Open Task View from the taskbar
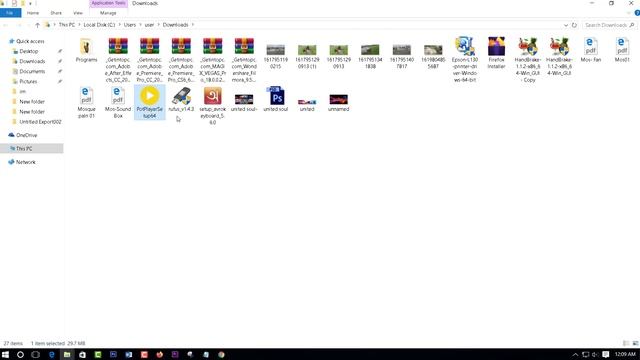 point(36,355)
